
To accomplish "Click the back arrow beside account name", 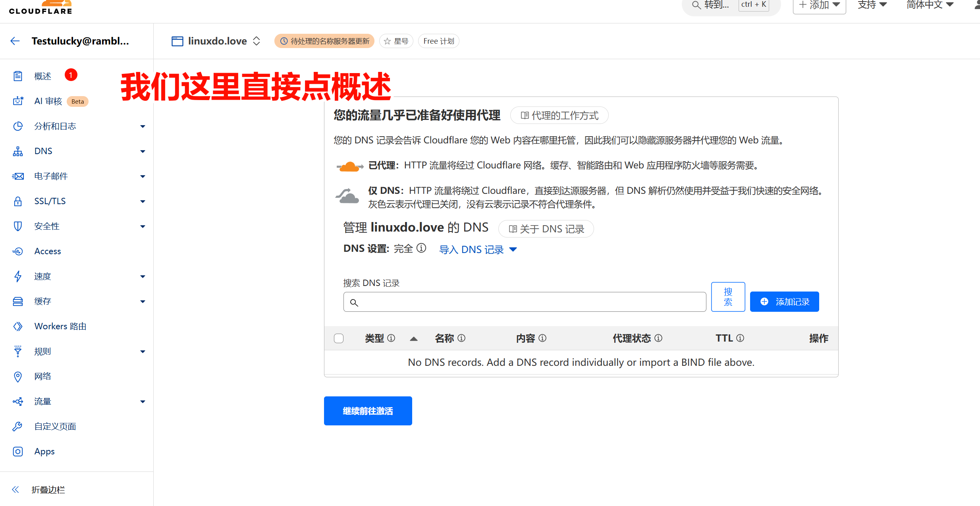I will pos(15,41).
